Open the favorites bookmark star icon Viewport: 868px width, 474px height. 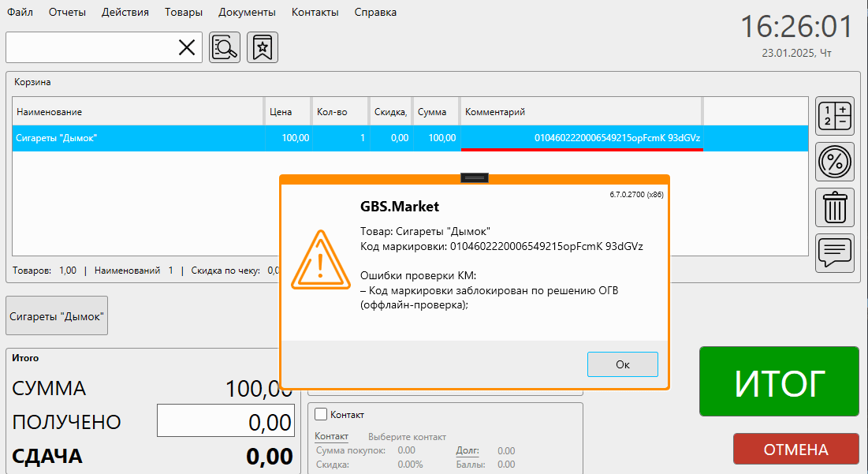pyautogui.click(x=263, y=47)
